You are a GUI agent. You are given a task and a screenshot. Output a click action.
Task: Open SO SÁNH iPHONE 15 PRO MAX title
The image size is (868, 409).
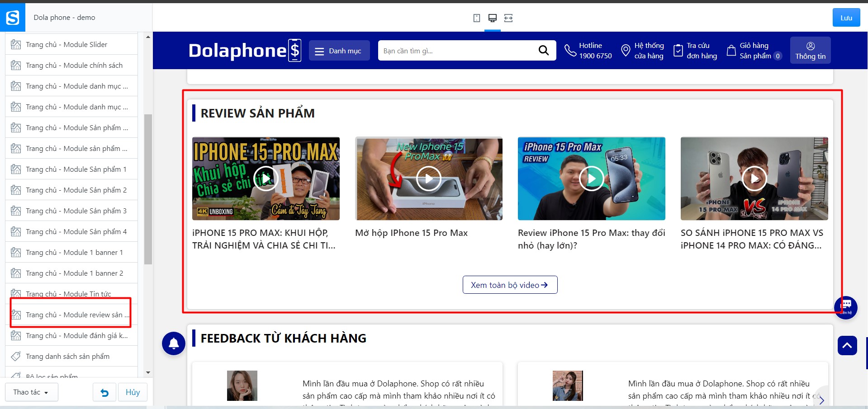[752, 239]
